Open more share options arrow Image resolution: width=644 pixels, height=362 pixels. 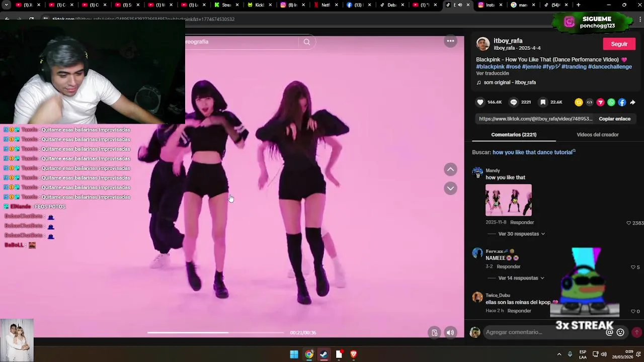pos(632,103)
